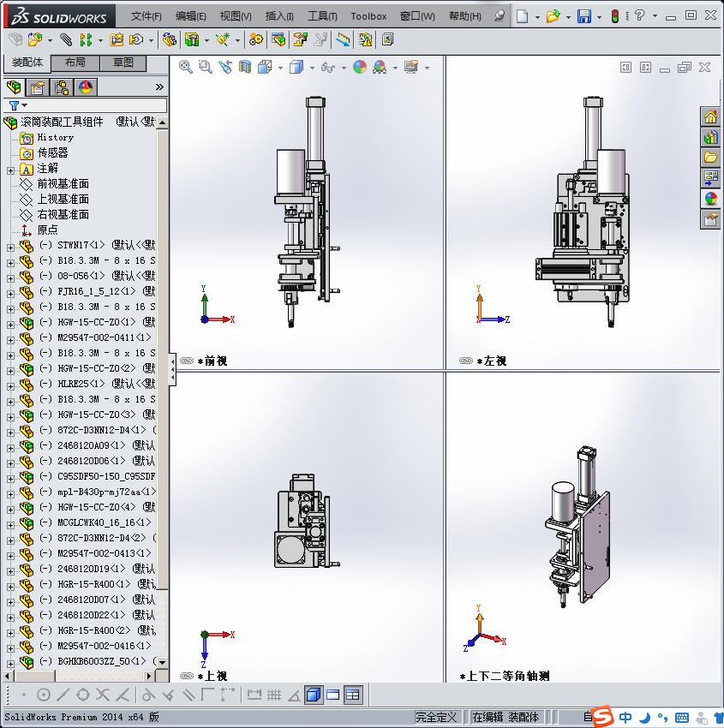724x728 pixels.
Task: Click the Zoom to Fit magnifier icon
Action: coord(186,67)
